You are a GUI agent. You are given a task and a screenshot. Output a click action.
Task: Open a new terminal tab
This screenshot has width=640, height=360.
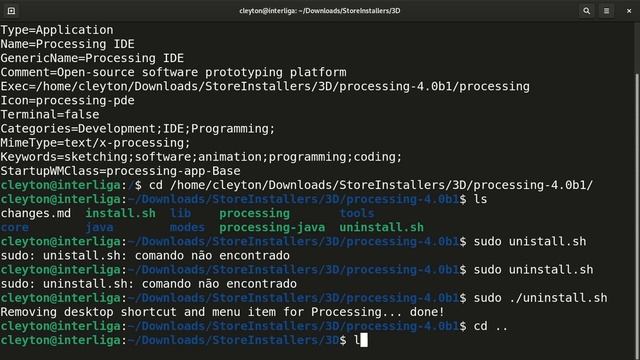point(11,11)
